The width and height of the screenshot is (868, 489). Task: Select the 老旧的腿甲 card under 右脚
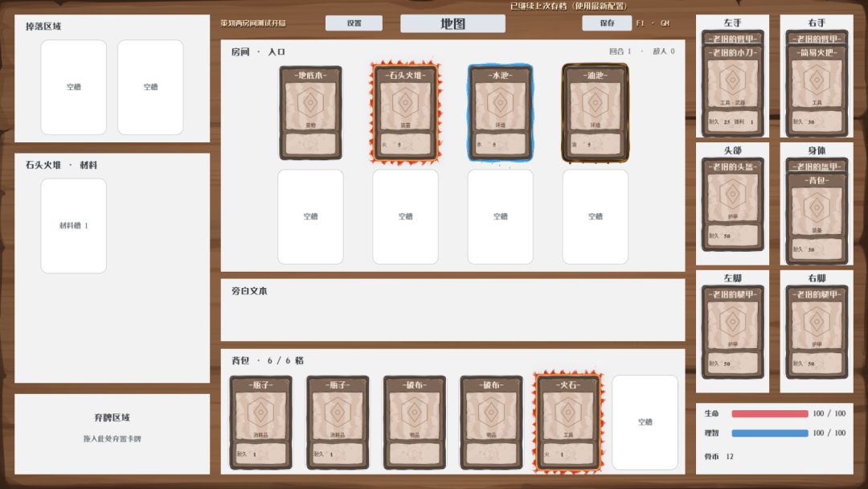point(817,332)
